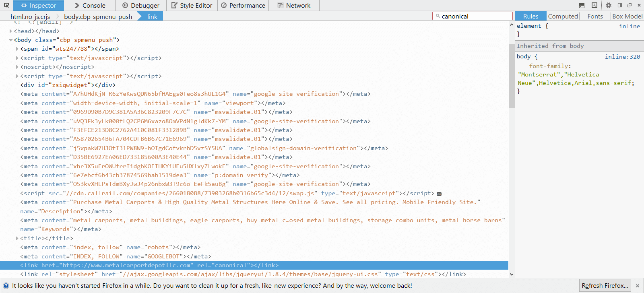
Task: Click the font-family property name
Action: click(x=548, y=66)
